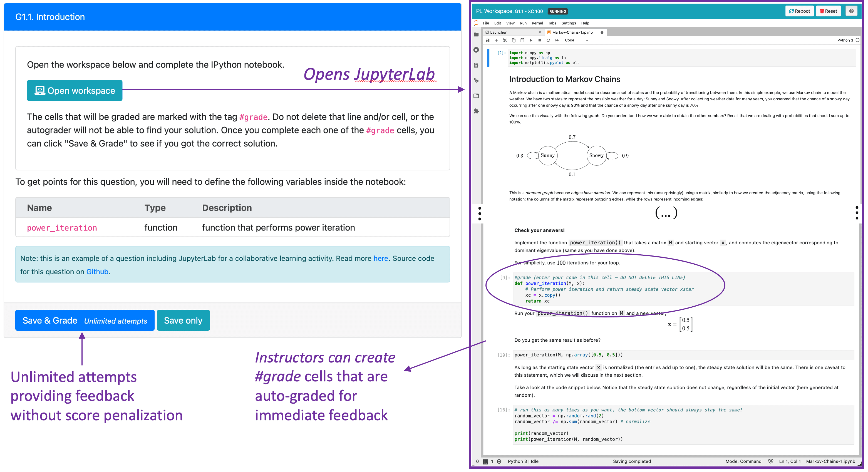This screenshot has width=868, height=472.
Task: Open the Edit menu
Action: pyautogui.click(x=497, y=23)
